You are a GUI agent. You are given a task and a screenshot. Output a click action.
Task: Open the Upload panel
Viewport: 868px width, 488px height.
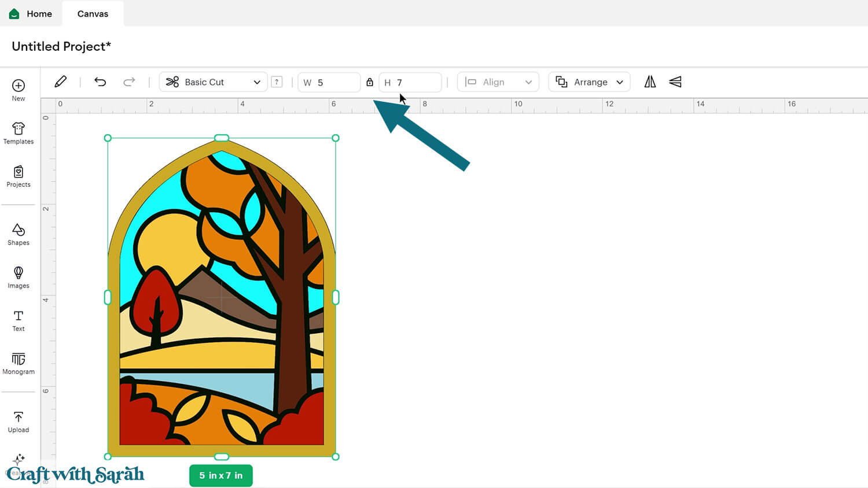(x=18, y=420)
